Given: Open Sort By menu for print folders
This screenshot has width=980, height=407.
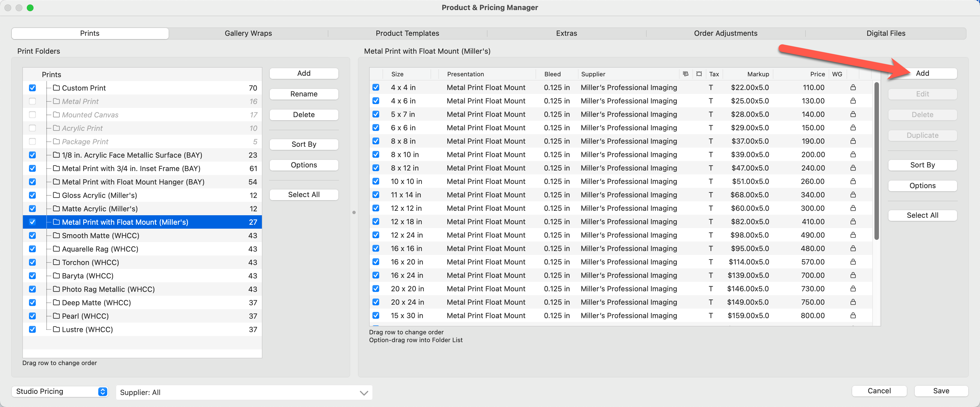Looking at the screenshot, I should pyautogui.click(x=303, y=144).
